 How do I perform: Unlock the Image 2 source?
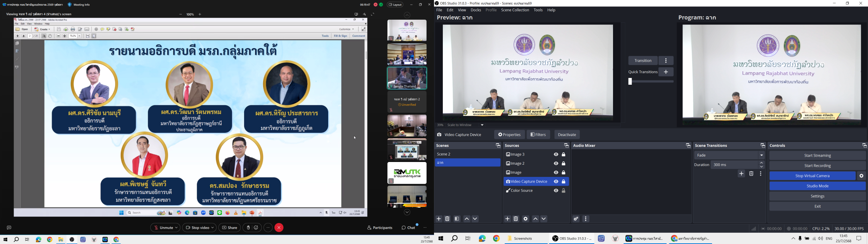coord(564,164)
